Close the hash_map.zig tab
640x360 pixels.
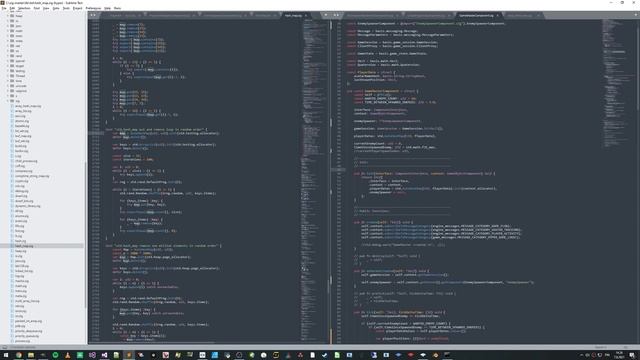306,16
